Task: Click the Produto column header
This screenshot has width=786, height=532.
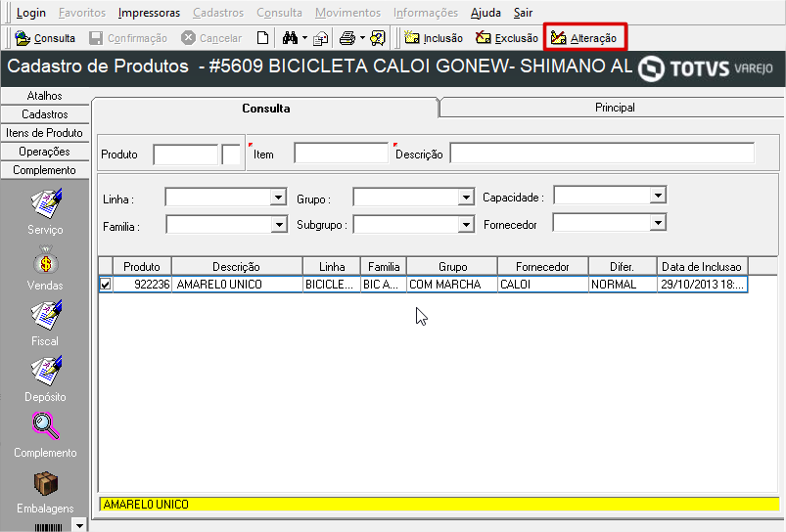Action: tap(142, 267)
